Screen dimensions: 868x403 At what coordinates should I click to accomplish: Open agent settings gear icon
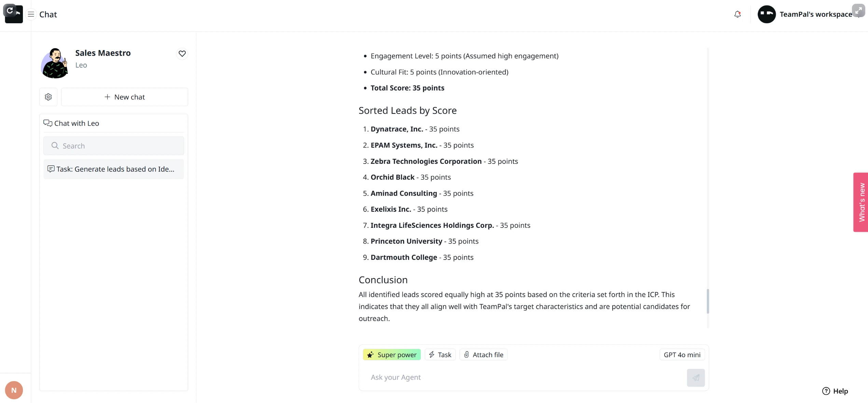pyautogui.click(x=48, y=97)
